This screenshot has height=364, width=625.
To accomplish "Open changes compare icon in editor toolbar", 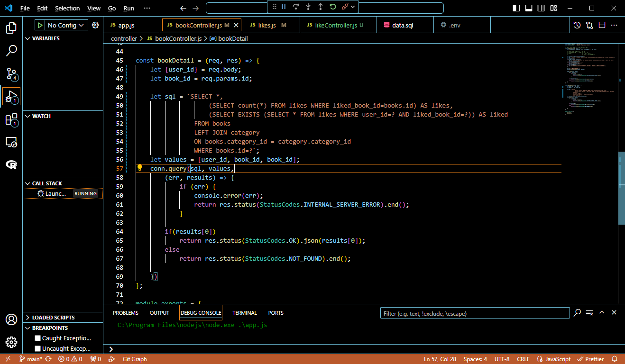I will click(589, 25).
